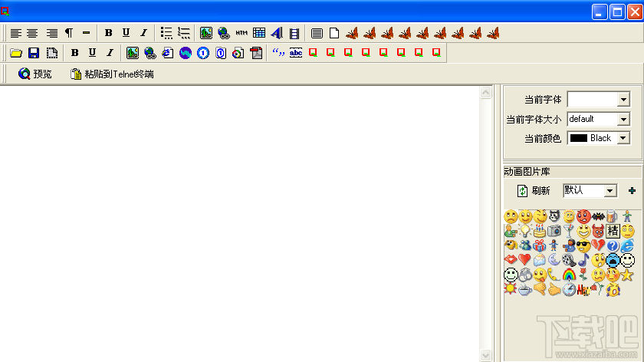
Task: Insert the beer mug emoticon
Action: pos(612,216)
